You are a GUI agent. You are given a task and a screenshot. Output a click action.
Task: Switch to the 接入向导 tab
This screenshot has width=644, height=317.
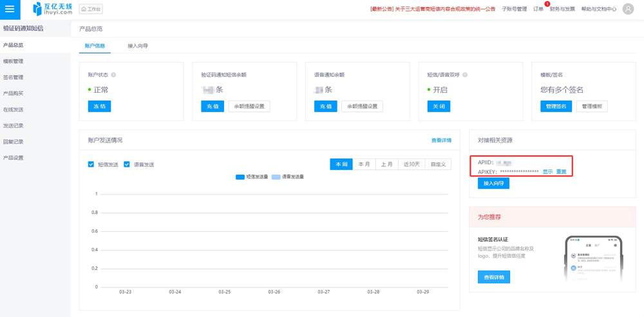click(x=137, y=46)
